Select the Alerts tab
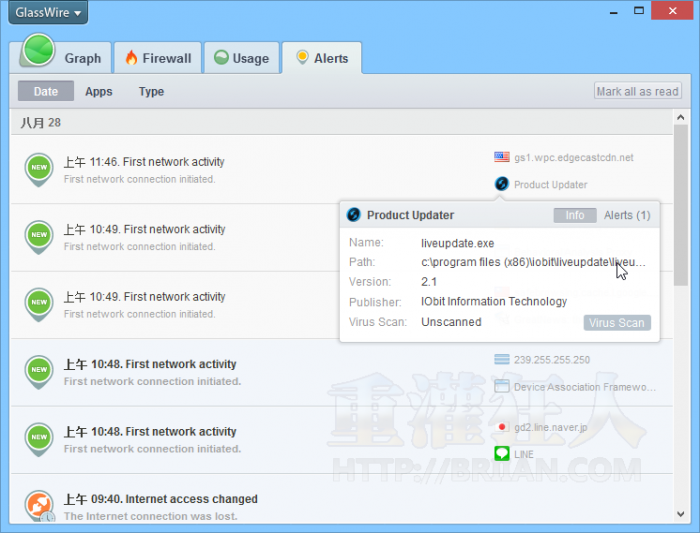This screenshot has height=533, width=700. tap(321, 58)
